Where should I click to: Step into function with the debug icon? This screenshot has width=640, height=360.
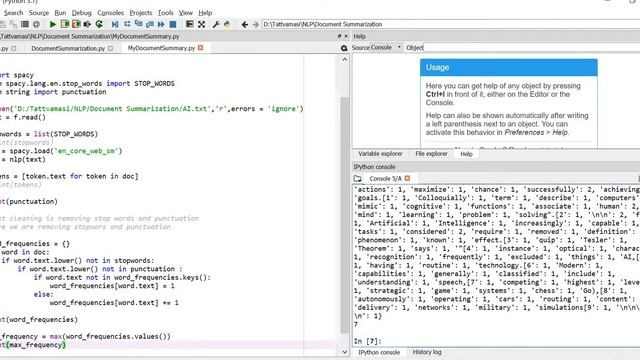click(x=138, y=24)
